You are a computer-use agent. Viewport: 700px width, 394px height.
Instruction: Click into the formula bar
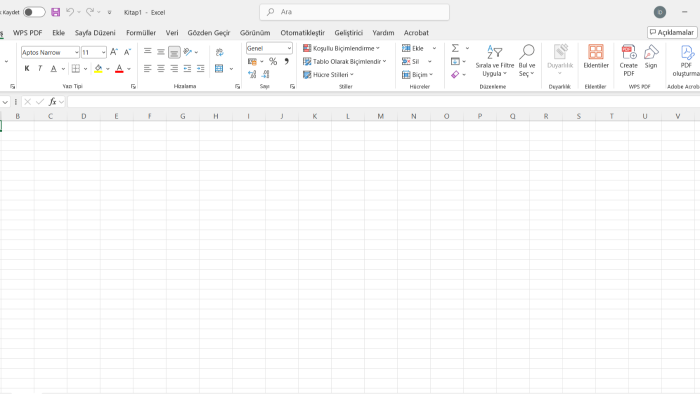click(x=383, y=102)
